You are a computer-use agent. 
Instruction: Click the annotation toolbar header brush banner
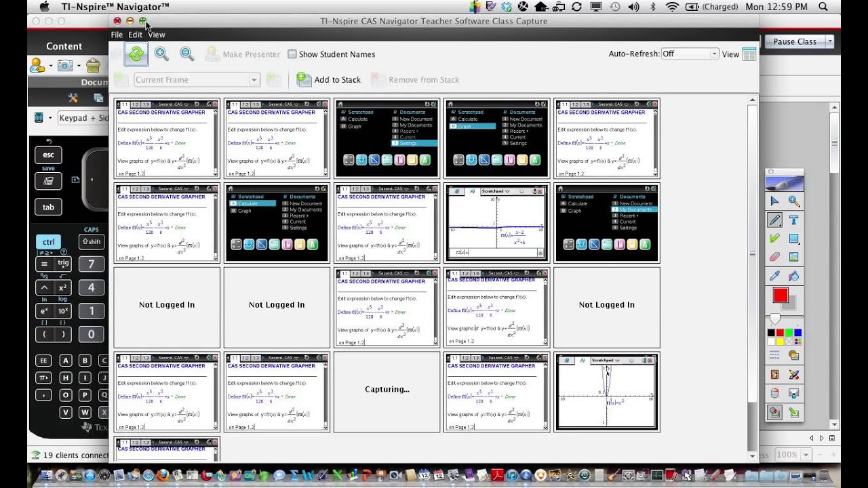pos(785,182)
